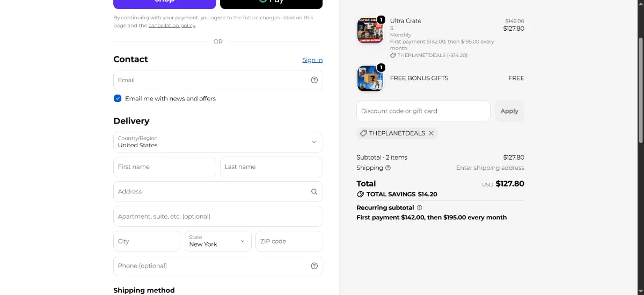Click the FREE BONUS GIFTS quantity badge

pos(381,68)
